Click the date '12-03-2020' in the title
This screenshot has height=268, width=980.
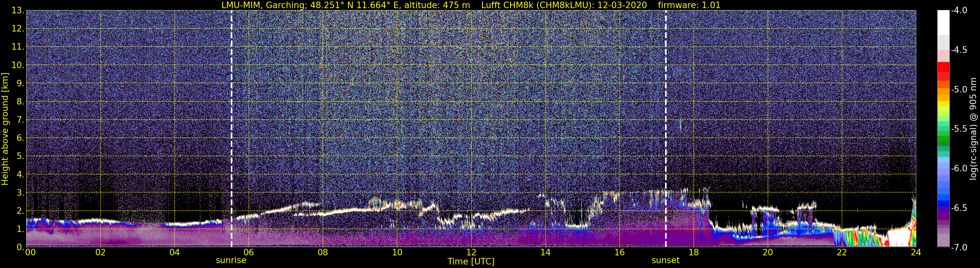pos(622,5)
